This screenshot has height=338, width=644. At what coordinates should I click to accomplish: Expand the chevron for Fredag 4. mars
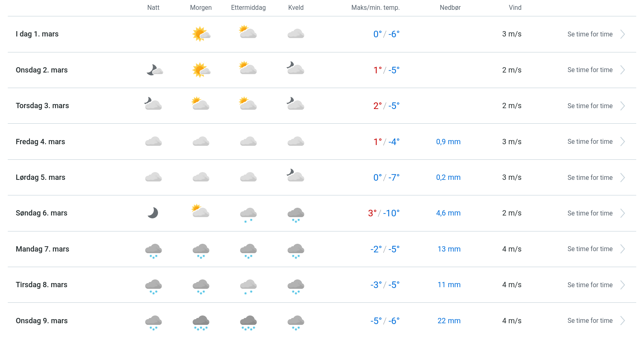622,142
